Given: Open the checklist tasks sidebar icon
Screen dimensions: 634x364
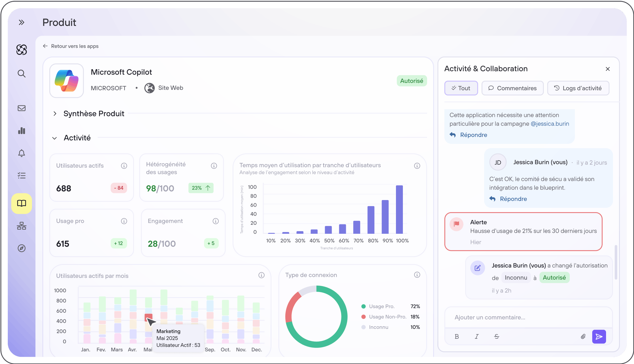Looking at the screenshot, I should [x=22, y=176].
